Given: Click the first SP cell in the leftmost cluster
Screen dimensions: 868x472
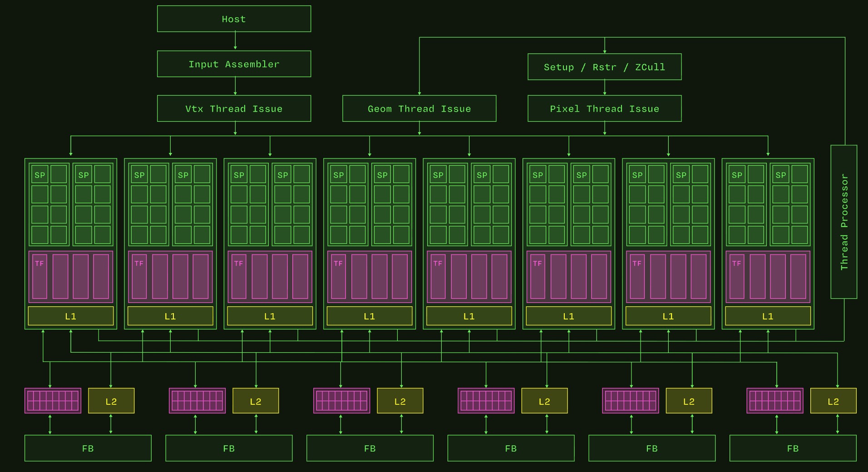Looking at the screenshot, I should (39, 175).
